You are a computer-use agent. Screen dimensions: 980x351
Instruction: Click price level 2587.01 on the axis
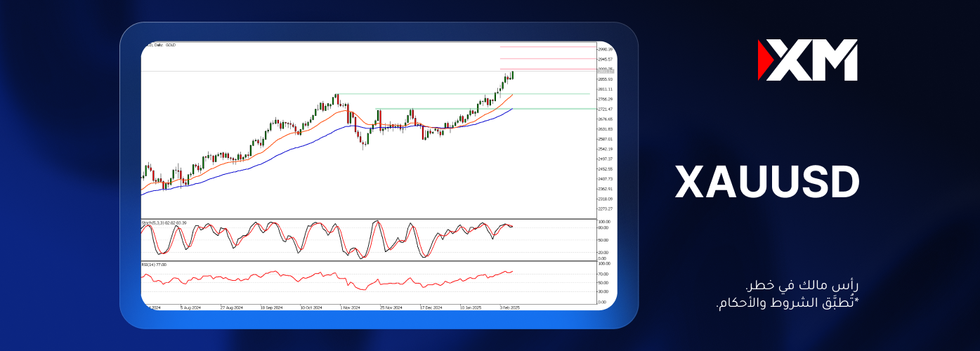click(605, 139)
